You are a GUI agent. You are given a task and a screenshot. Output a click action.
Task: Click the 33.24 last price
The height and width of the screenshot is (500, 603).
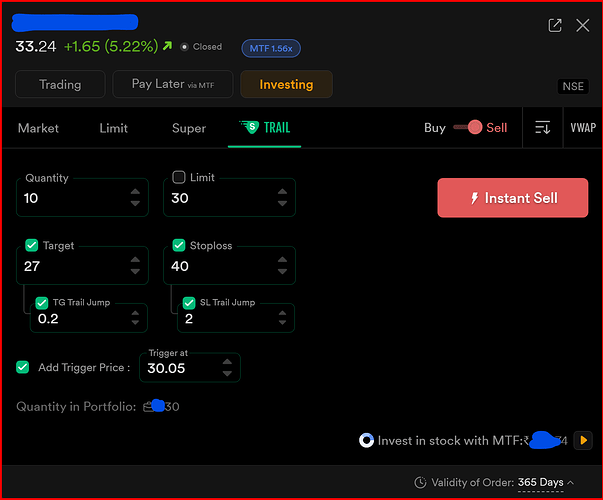(36, 47)
